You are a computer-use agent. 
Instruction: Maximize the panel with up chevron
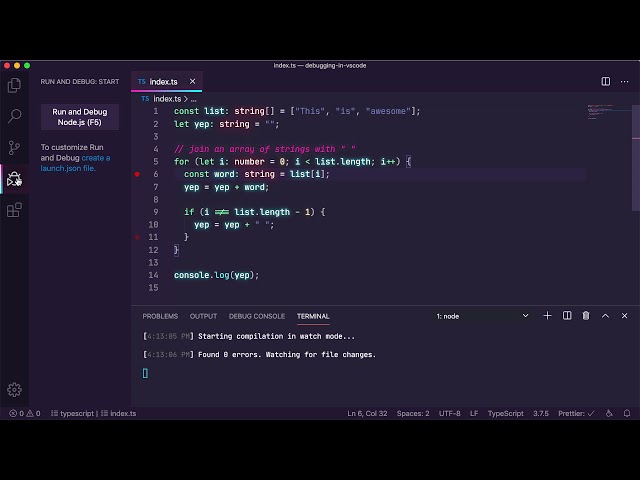[x=605, y=316]
